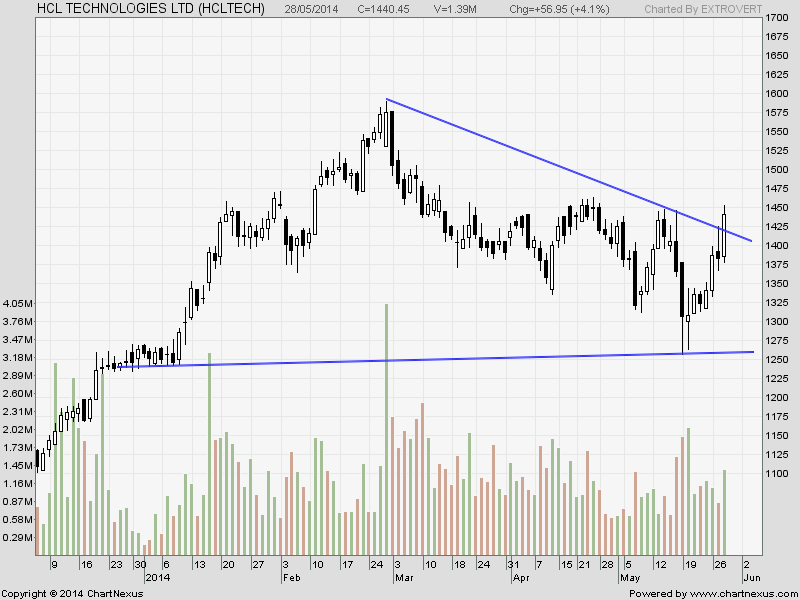
Task: Click the 4.05M volume axis label
Action: pyautogui.click(x=18, y=303)
